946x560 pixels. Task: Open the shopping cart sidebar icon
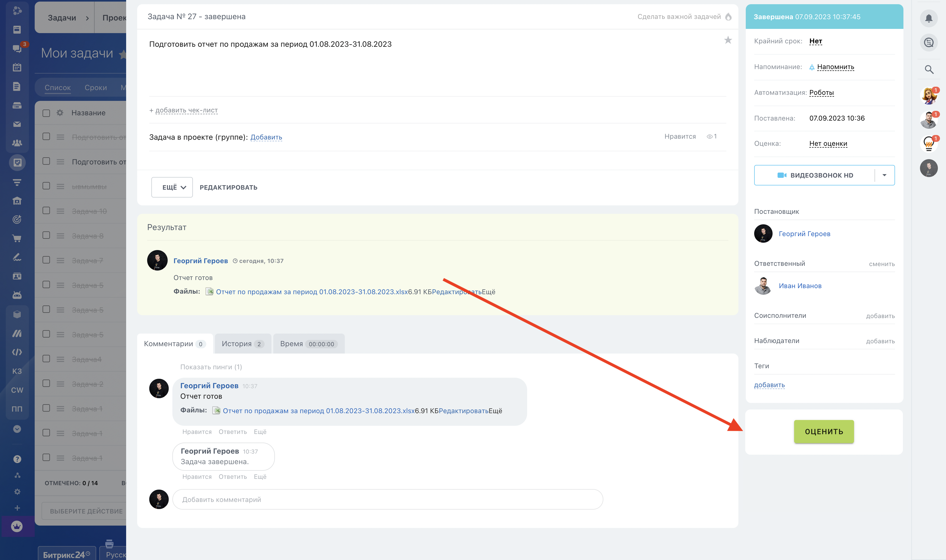(17, 238)
